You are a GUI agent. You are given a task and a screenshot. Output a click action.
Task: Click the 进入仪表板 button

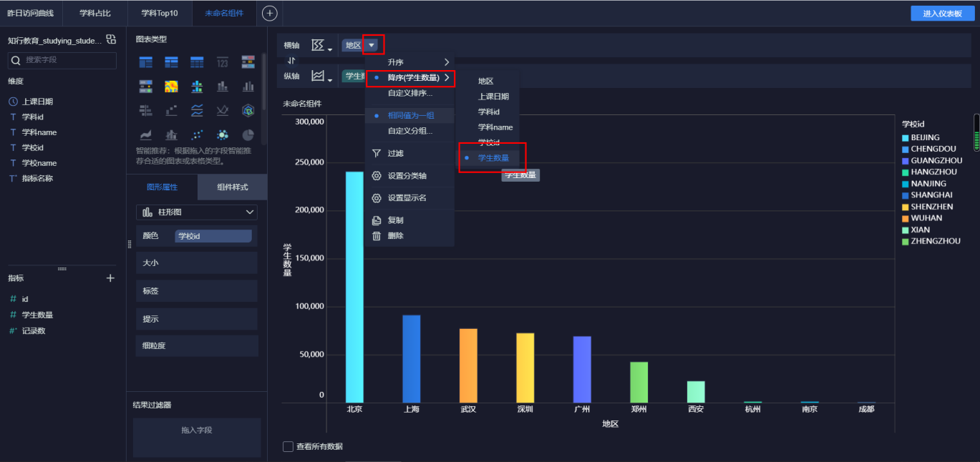click(x=942, y=14)
